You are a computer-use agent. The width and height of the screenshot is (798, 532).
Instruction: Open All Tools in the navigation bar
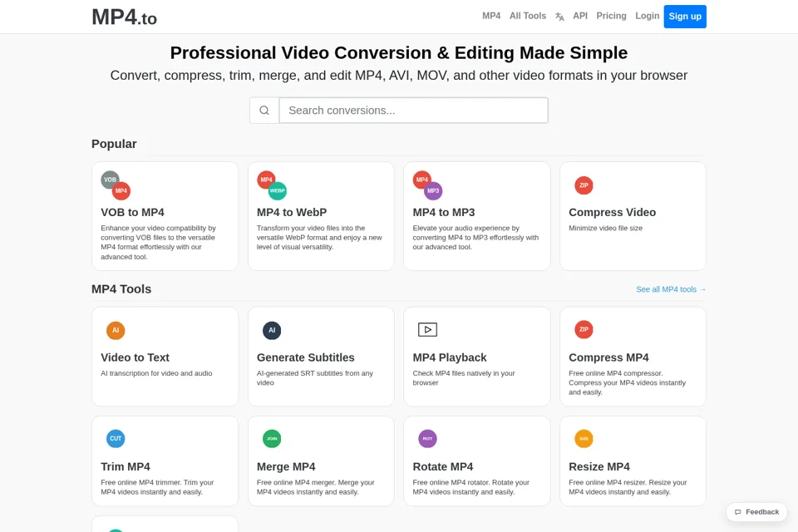click(528, 16)
